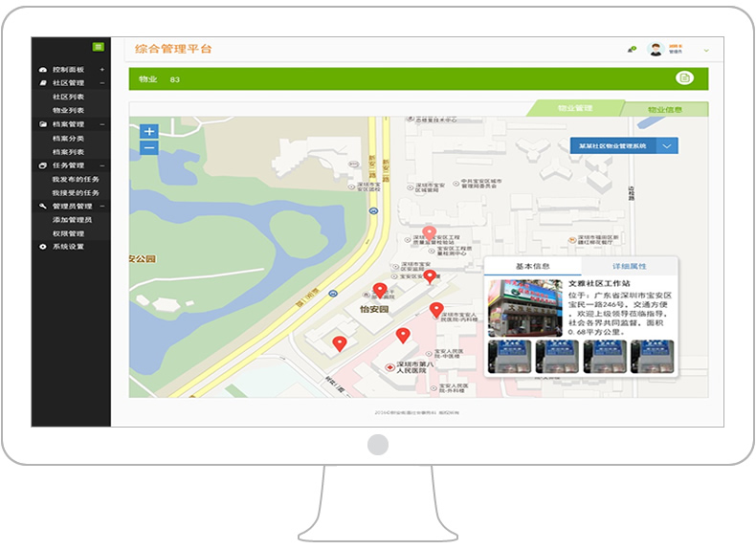Click the red pin by 内科楼 label

pyautogui.click(x=436, y=310)
